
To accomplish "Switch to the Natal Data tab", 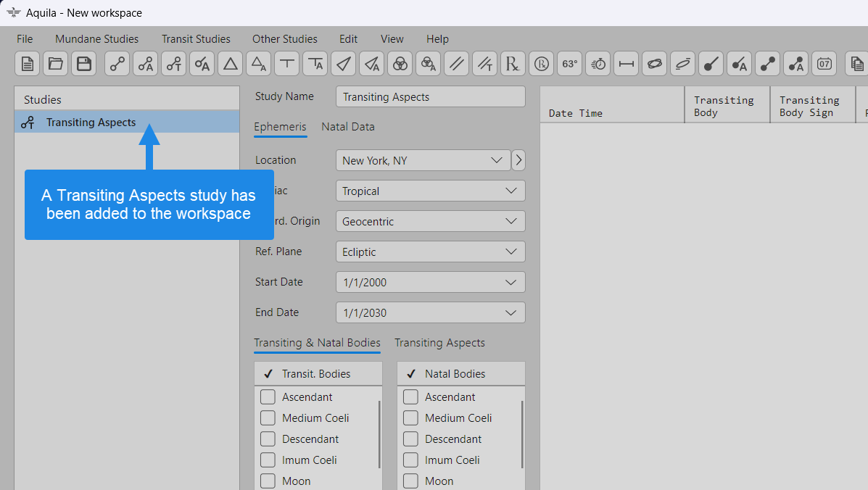I will click(348, 127).
